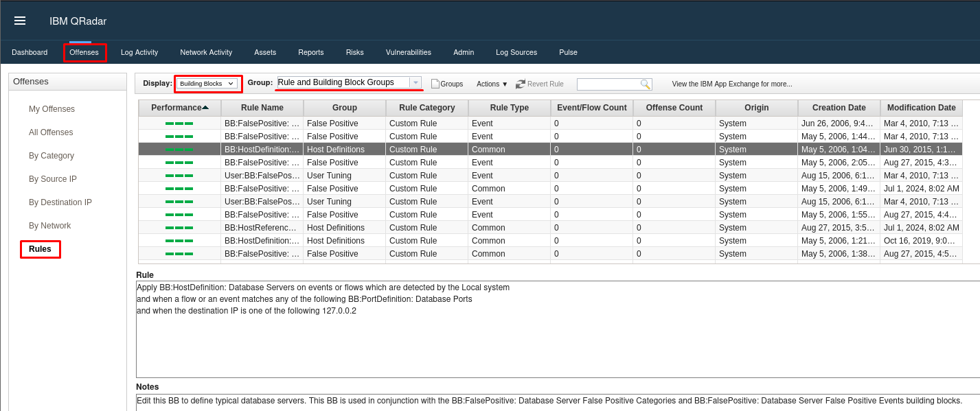Click the Revert Rule icon

[x=521, y=84]
